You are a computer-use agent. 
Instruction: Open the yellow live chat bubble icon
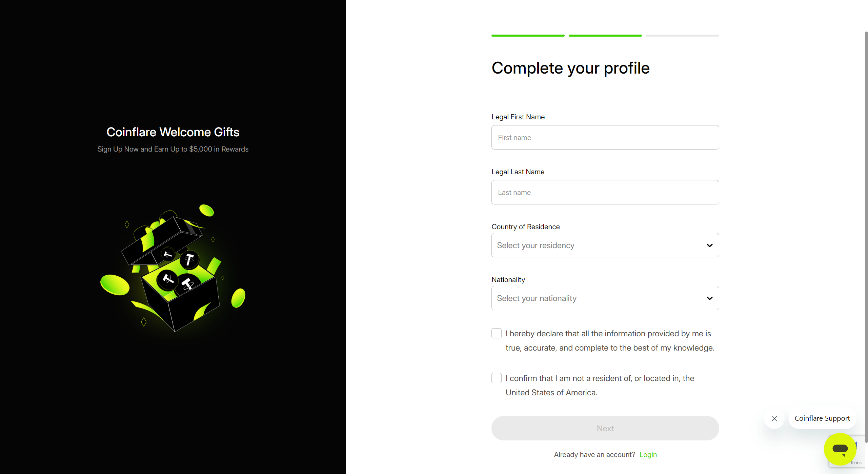(x=840, y=449)
